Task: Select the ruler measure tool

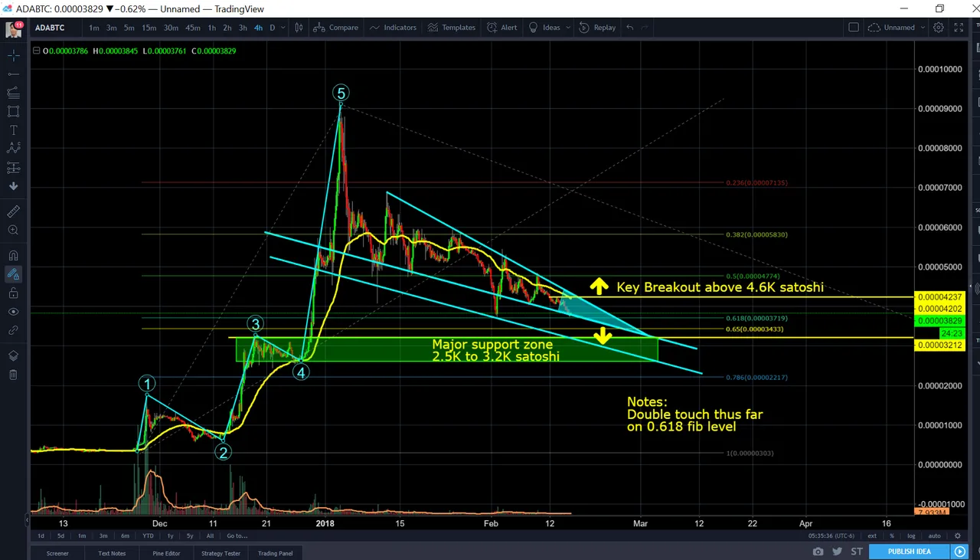Action: click(x=13, y=211)
